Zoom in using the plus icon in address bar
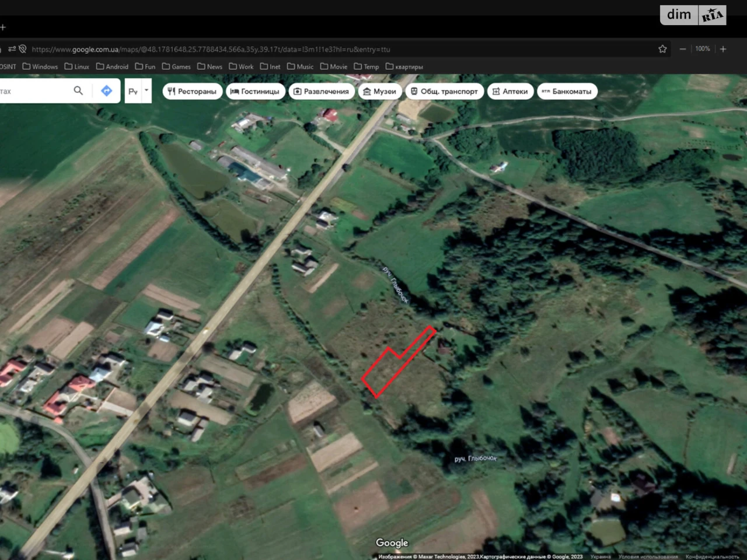The image size is (747, 560). 723,49
